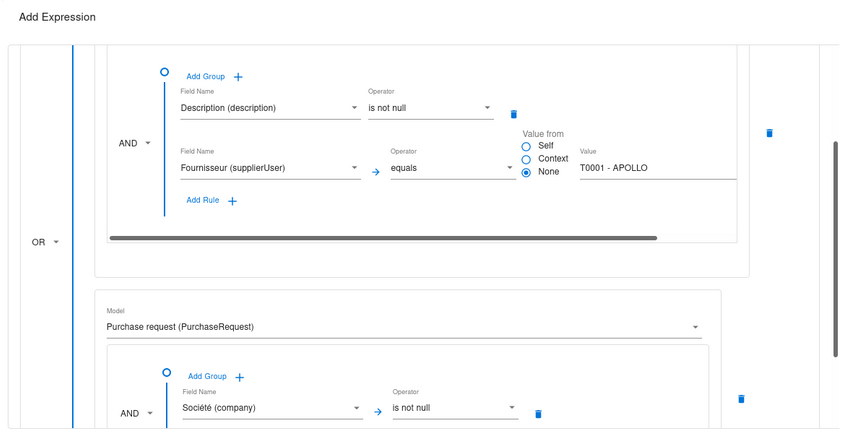
Task: Delete the Purchase request expression group
Action: pos(741,399)
